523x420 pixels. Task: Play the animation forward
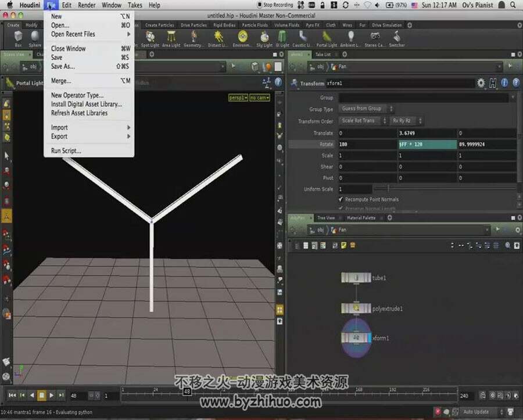[51, 396]
